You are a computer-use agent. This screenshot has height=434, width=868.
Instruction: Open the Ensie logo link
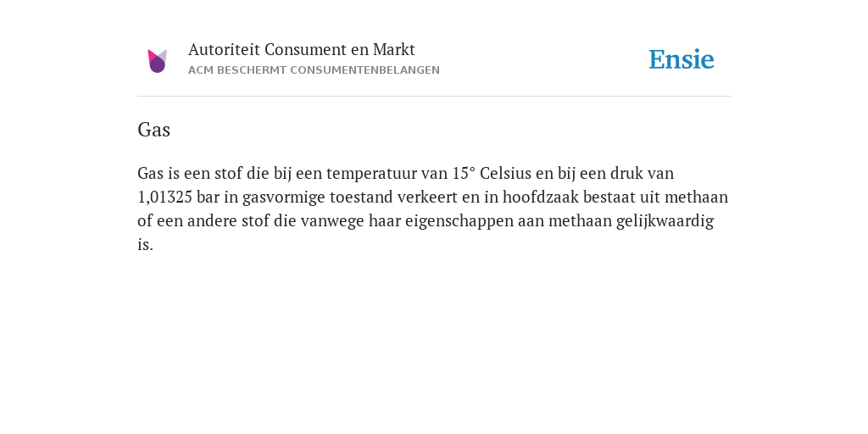(x=682, y=59)
